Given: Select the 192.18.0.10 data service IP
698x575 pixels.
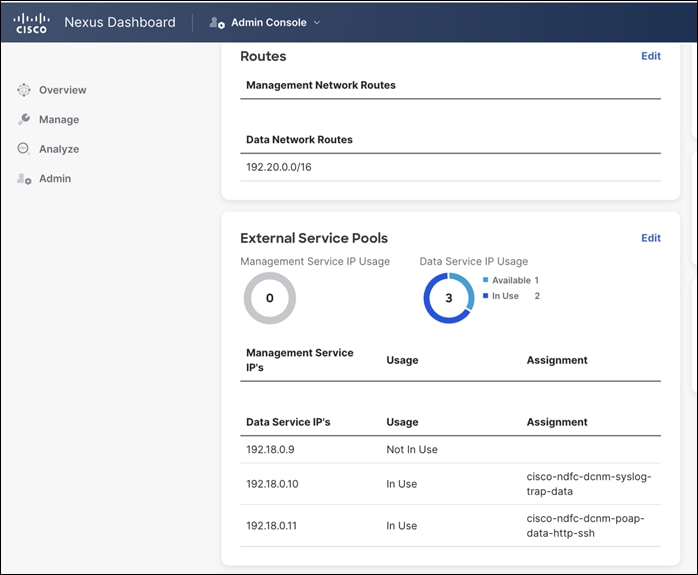Looking at the screenshot, I should (272, 484).
